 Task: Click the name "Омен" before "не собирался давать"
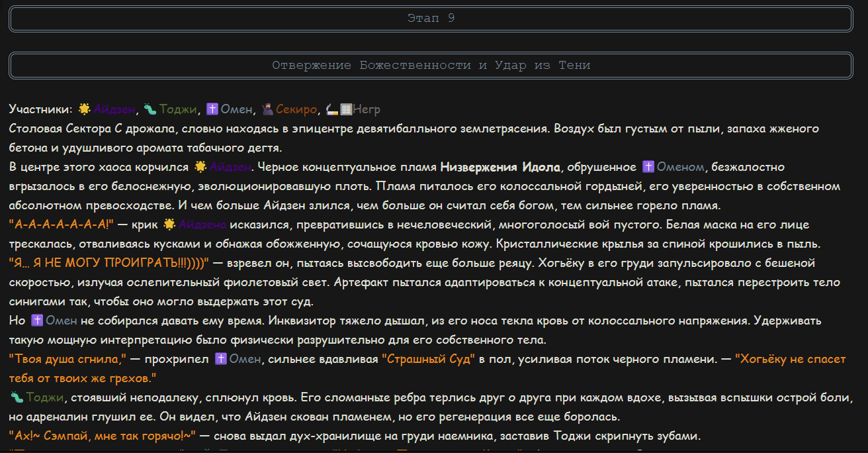(62, 321)
